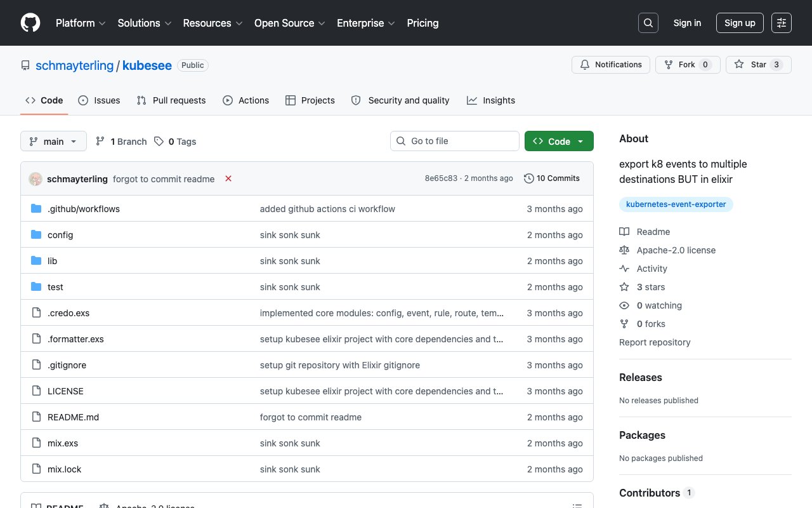Click the file icon beside .credo.exs

click(x=36, y=313)
